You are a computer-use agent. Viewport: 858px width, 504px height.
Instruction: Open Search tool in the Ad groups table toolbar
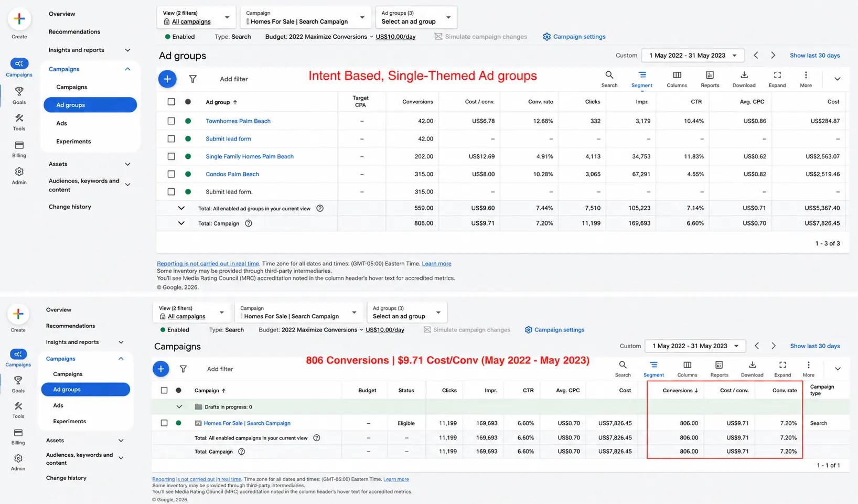point(609,79)
